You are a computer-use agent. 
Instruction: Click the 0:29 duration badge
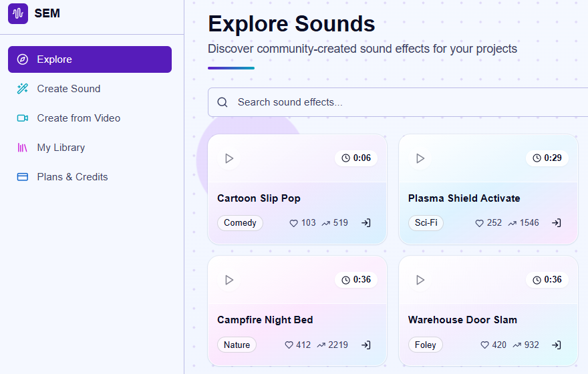(x=547, y=158)
